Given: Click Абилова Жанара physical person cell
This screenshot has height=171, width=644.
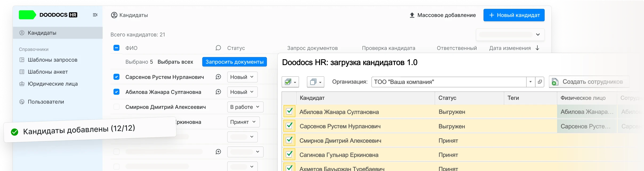Looking at the screenshot, I should pyautogui.click(x=587, y=112).
